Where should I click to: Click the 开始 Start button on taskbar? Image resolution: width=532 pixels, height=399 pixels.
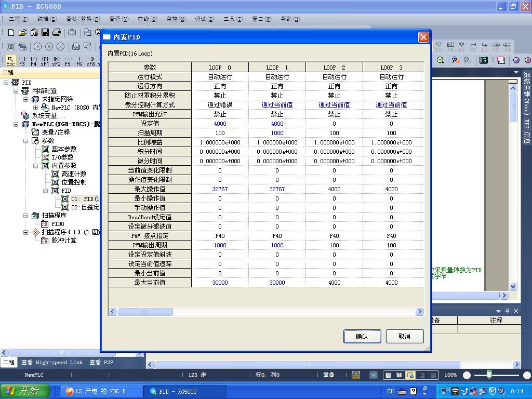pyautogui.click(x=25, y=391)
